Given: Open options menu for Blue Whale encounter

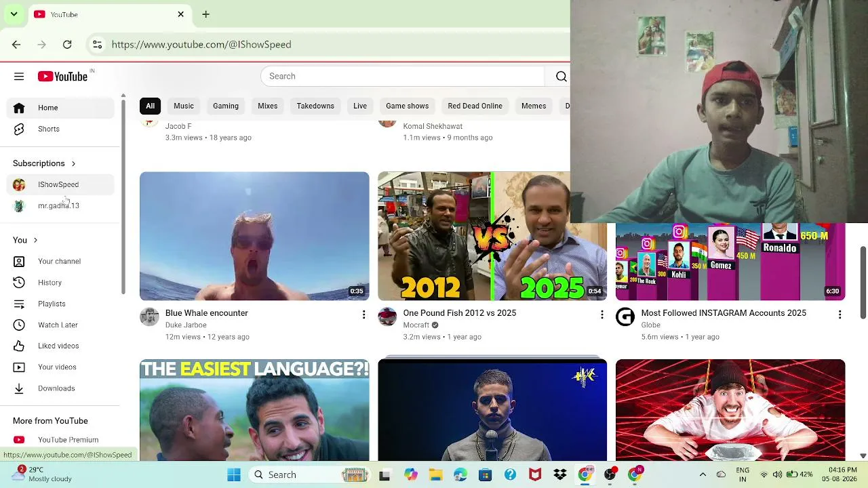Looking at the screenshot, I should tap(363, 314).
